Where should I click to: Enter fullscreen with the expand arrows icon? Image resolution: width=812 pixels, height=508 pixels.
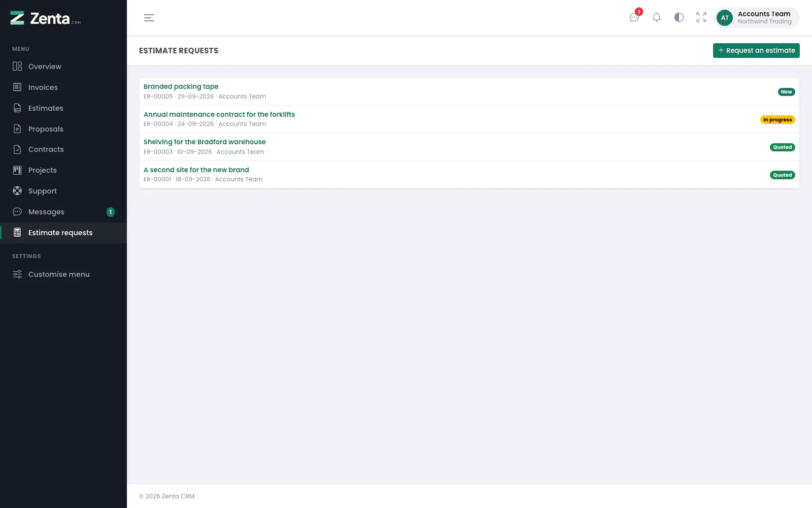click(x=701, y=18)
